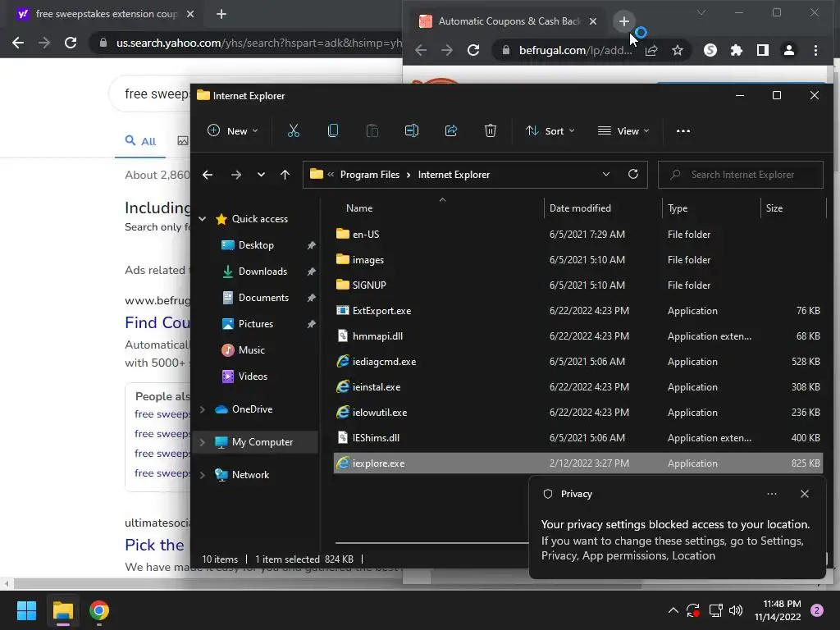Expand Network in navigation pane
The image size is (840, 630).
pos(203,475)
